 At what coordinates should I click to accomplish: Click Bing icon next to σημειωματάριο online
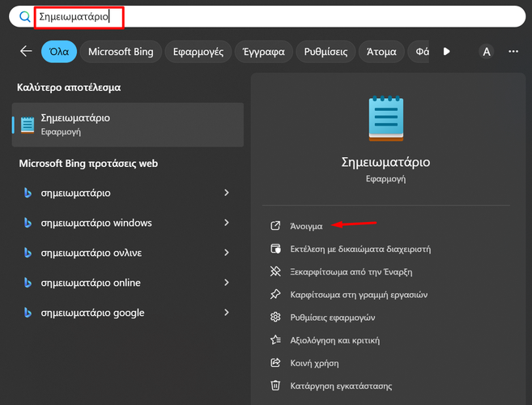pos(28,283)
